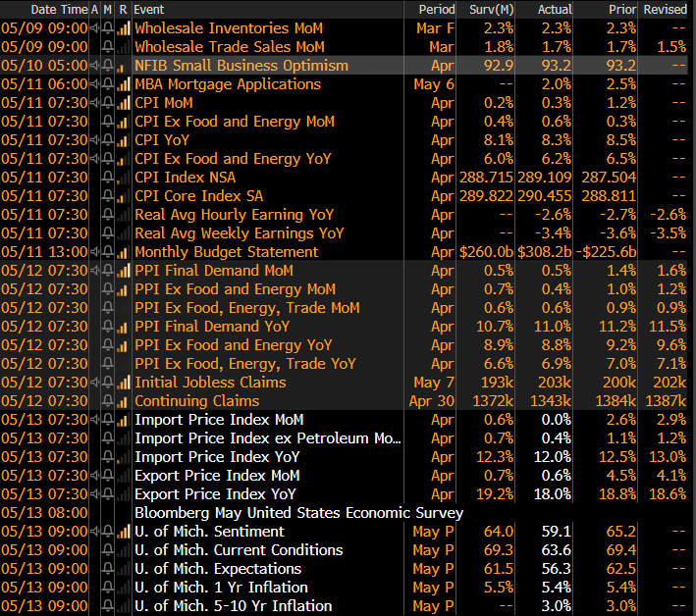Viewport: 696px width, 616px height.
Task: Toggle the alert bell for CPI YoY
Action: 108,140
